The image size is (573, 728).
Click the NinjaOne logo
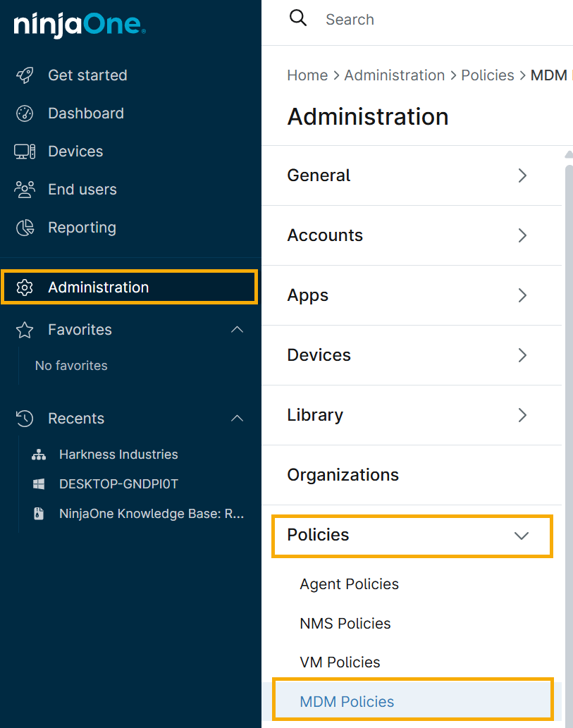click(80, 26)
